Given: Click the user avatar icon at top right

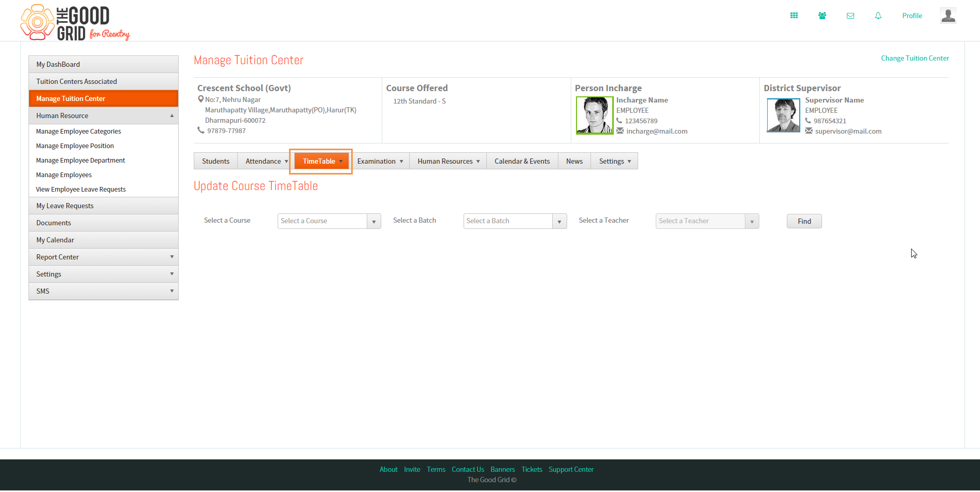Looking at the screenshot, I should (x=948, y=16).
